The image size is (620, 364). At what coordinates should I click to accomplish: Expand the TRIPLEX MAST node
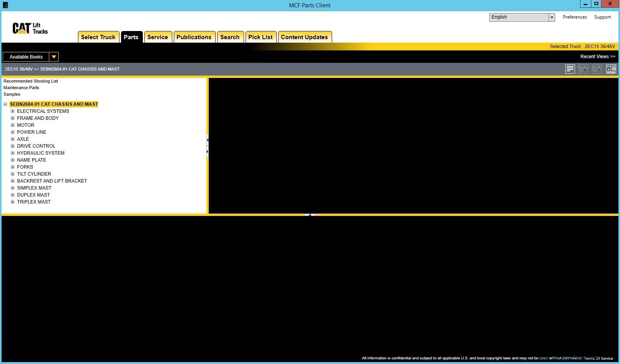(12, 202)
